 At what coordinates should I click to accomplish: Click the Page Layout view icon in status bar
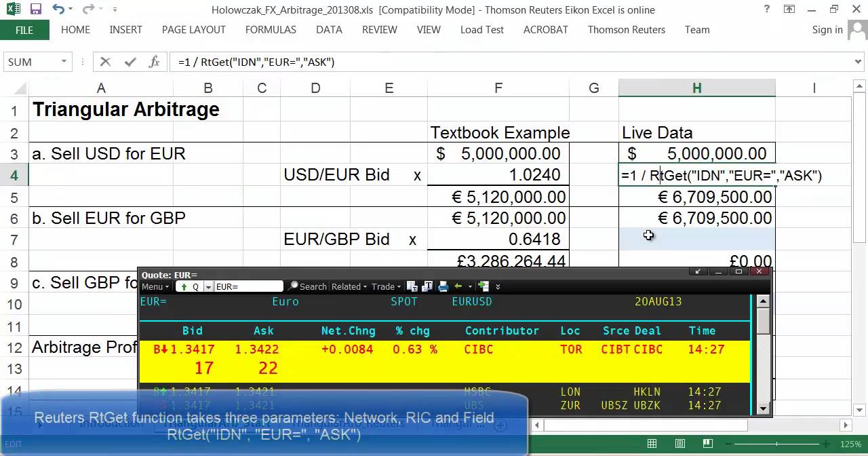[680, 444]
